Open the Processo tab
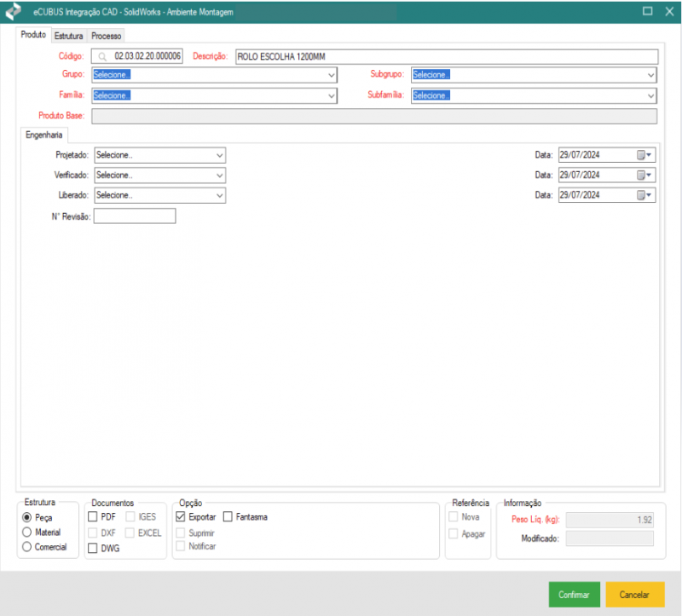The width and height of the screenshot is (682, 616). [106, 36]
